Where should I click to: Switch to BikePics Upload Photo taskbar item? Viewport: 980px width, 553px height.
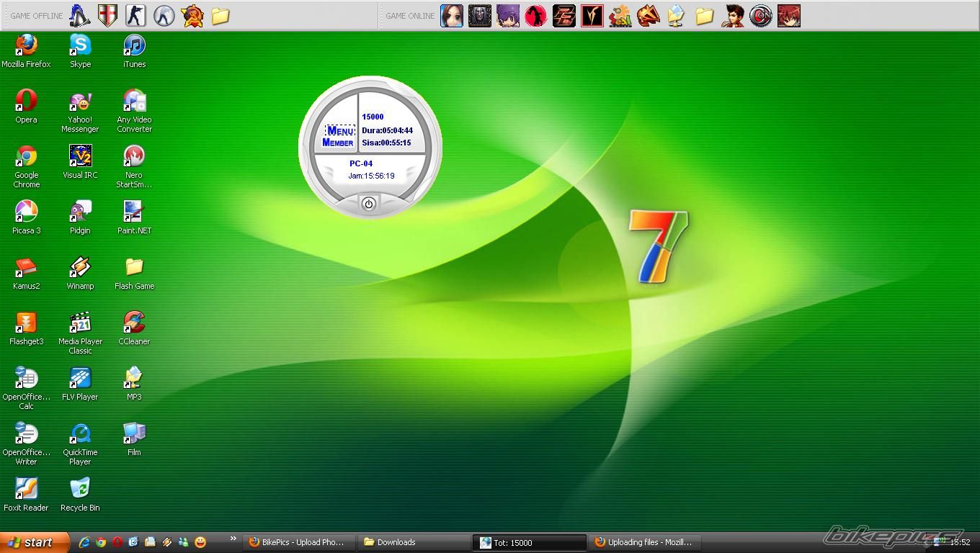pyautogui.click(x=297, y=542)
